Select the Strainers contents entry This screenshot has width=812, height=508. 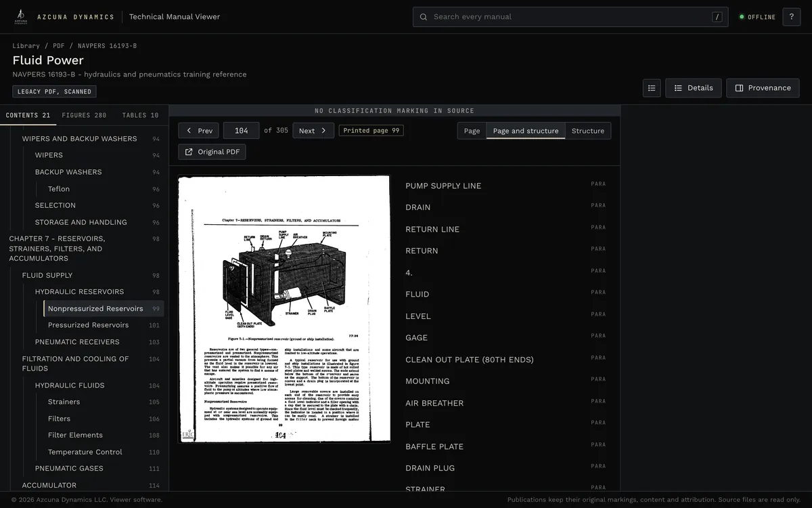[x=104, y=402]
